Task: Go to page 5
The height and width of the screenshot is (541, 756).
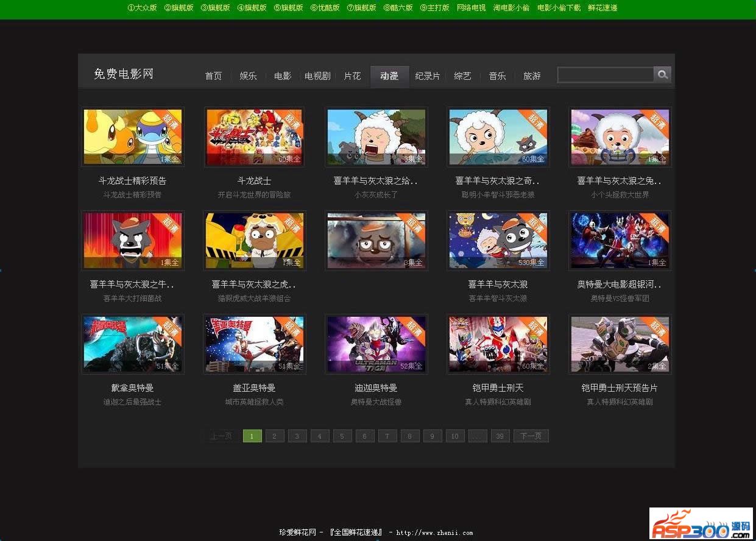Action: coord(342,436)
